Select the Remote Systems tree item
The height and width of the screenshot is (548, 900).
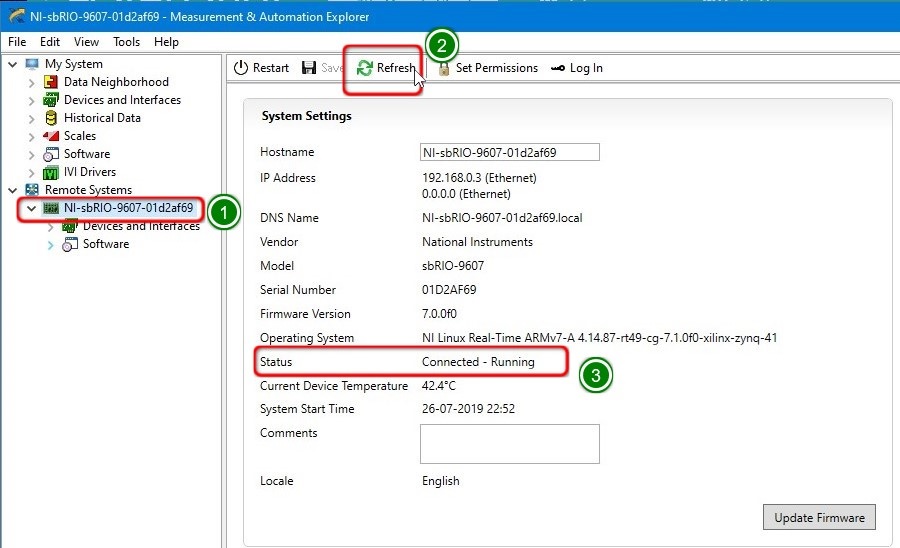coord(88,190)
